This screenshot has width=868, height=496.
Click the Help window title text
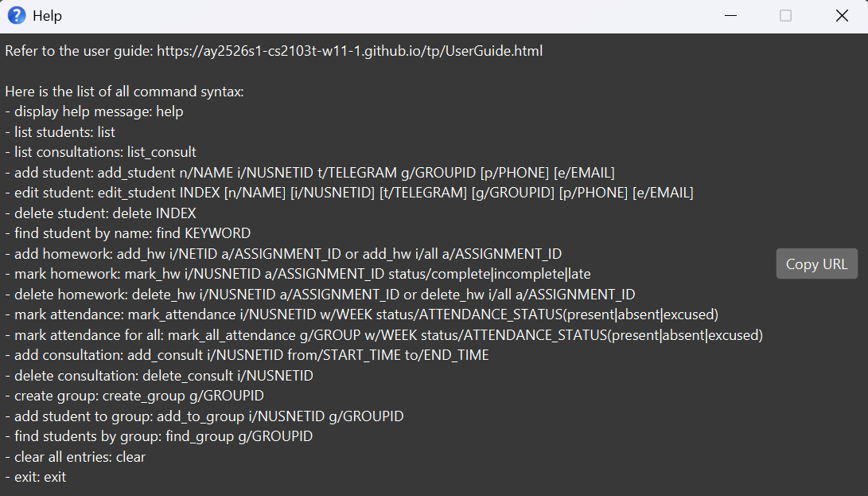(x=47, y=16)
